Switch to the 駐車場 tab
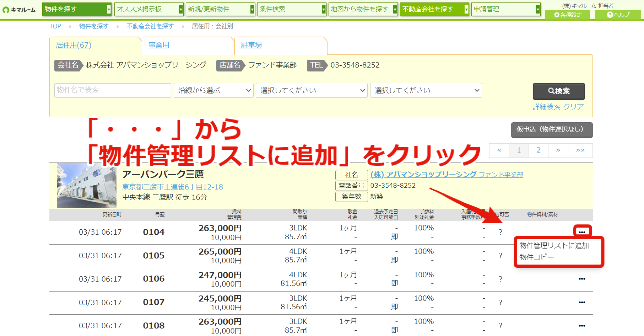This screenshot has height=336, width=644. point(251,45)
